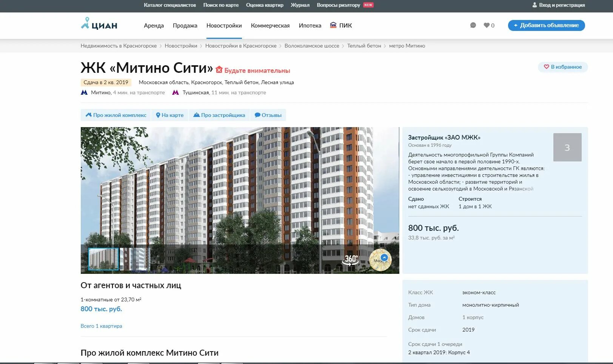
Task: Click Основан в 1996 году text
Action: 430,145
